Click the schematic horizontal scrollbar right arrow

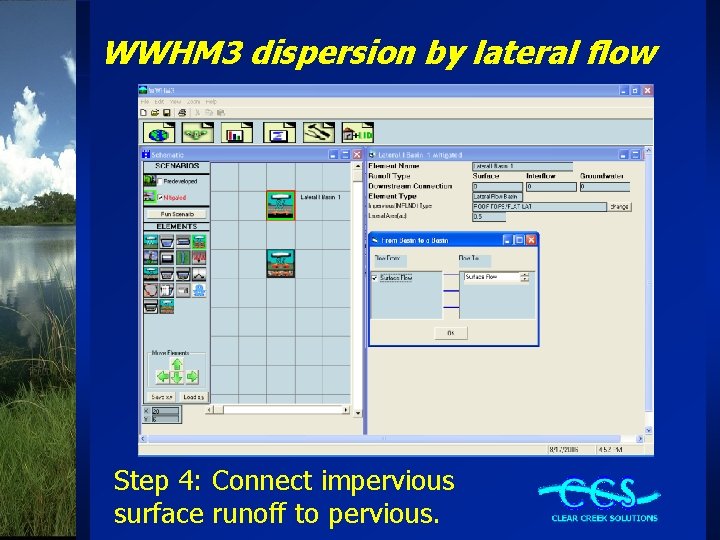tap(346, 410)
